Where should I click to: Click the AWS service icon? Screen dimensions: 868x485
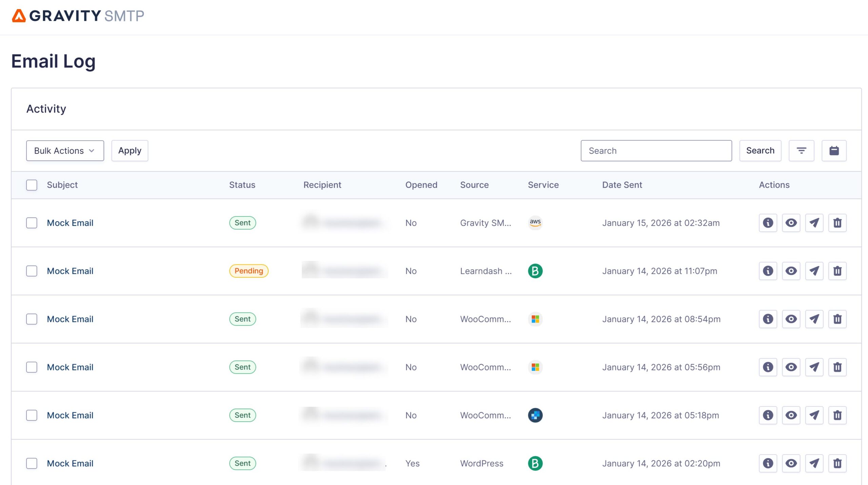coord(535,223)
